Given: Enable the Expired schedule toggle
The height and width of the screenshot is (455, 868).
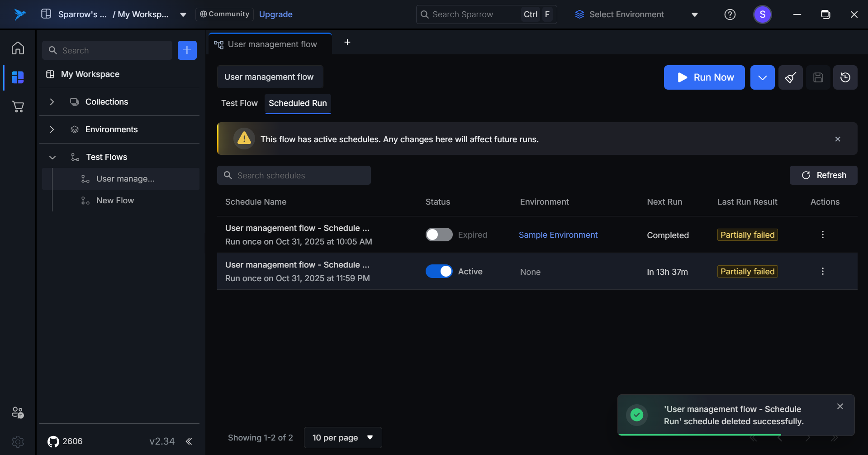Looking at the screenshot, I should (439, 235).
